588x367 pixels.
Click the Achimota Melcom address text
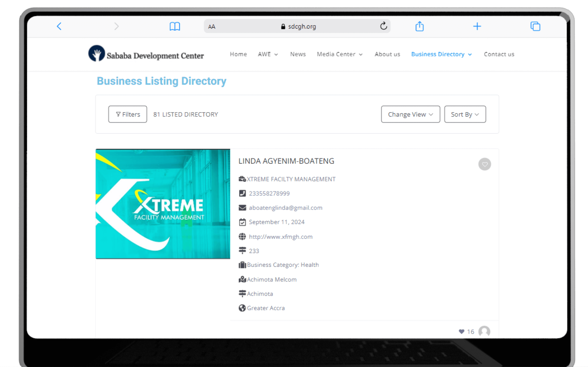tap(272, 279)
